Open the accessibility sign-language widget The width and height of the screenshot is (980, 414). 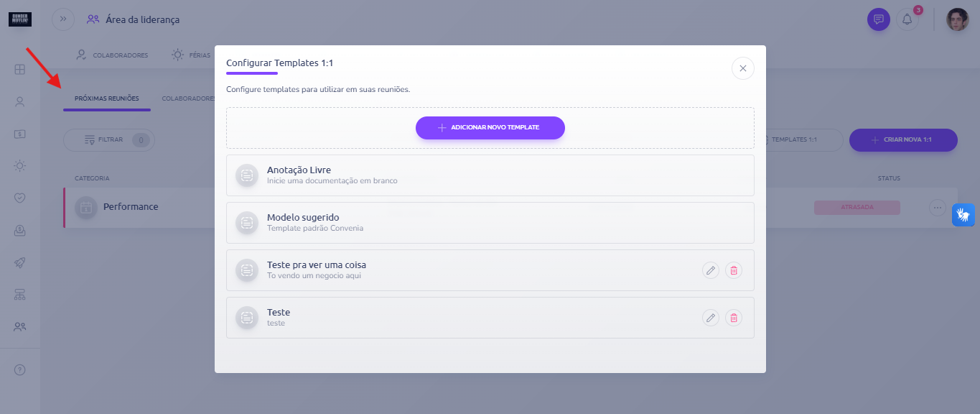(x=963, y=215)
